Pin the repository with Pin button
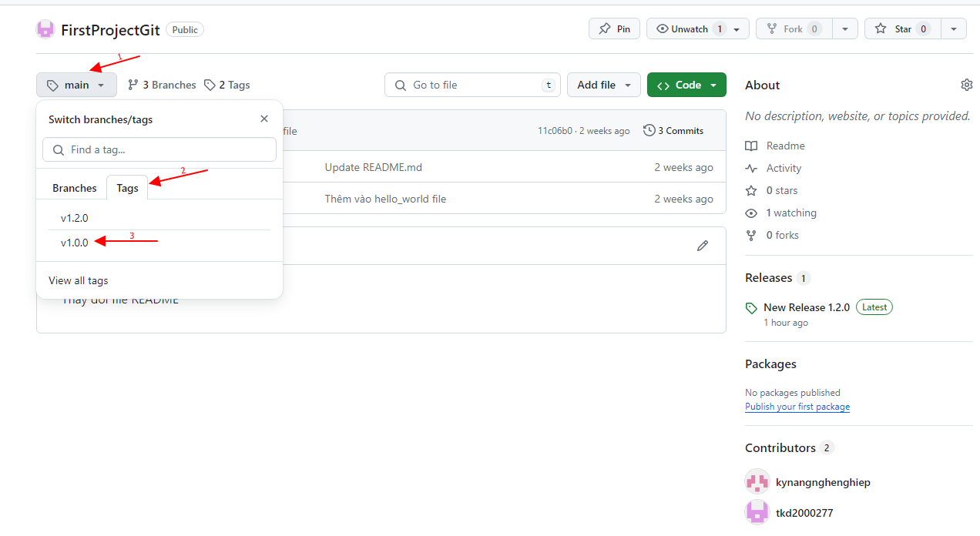 (x=615, y=29)
